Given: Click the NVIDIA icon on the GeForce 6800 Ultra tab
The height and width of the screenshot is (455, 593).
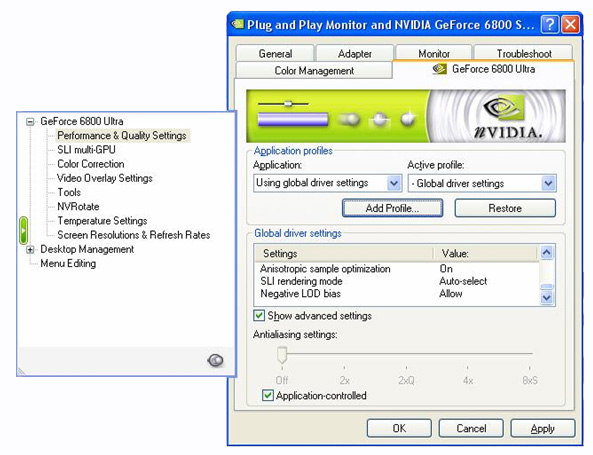Looking at the screenshot, I should tap(439, 69).
